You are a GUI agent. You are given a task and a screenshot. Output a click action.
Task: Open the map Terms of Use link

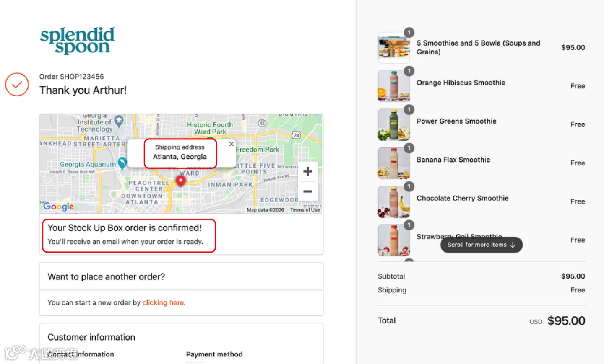pyautogui.click(x=305, y=210)
